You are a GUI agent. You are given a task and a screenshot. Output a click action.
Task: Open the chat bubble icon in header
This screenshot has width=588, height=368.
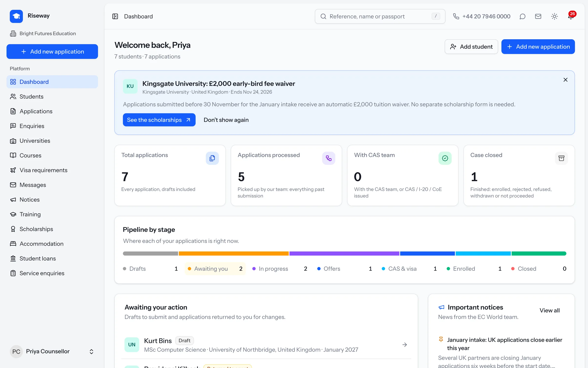[x=522, y=16]
